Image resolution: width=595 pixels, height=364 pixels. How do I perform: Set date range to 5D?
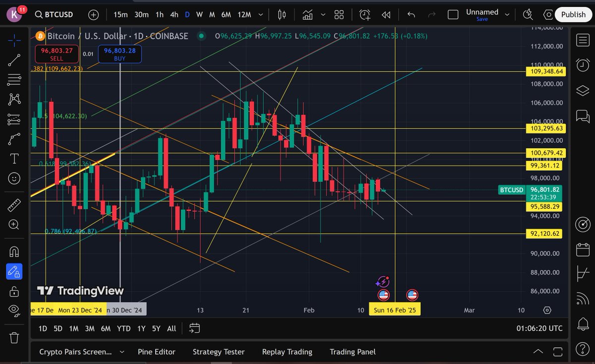click(58, 328)
